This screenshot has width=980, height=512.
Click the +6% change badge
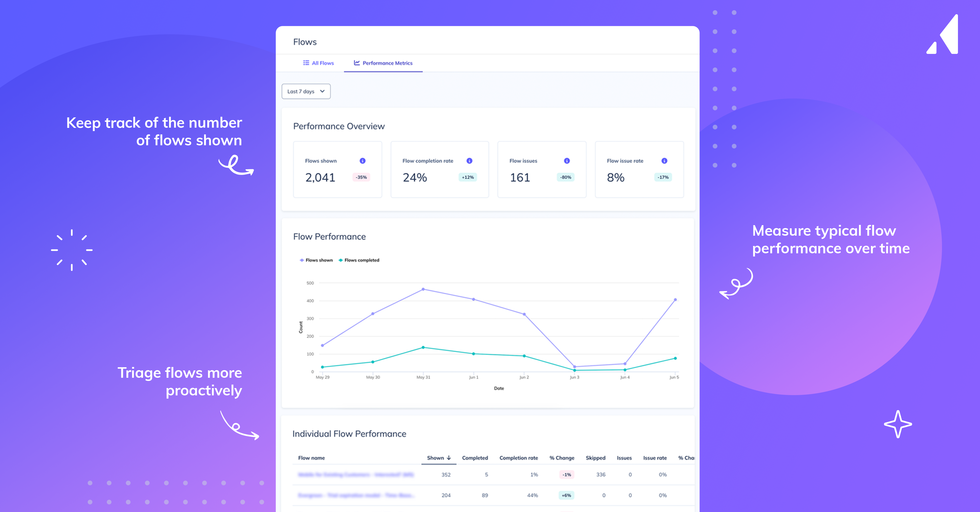566,495
